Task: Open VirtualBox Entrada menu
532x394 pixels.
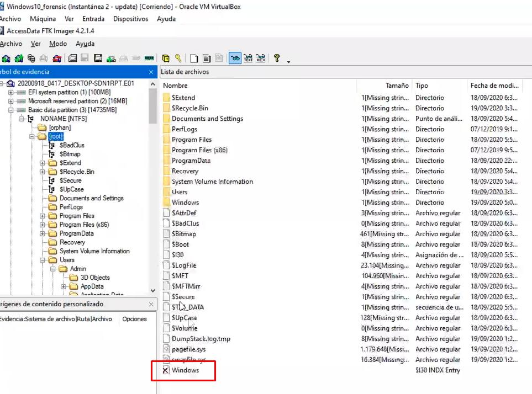Action: tap(93, 19)
